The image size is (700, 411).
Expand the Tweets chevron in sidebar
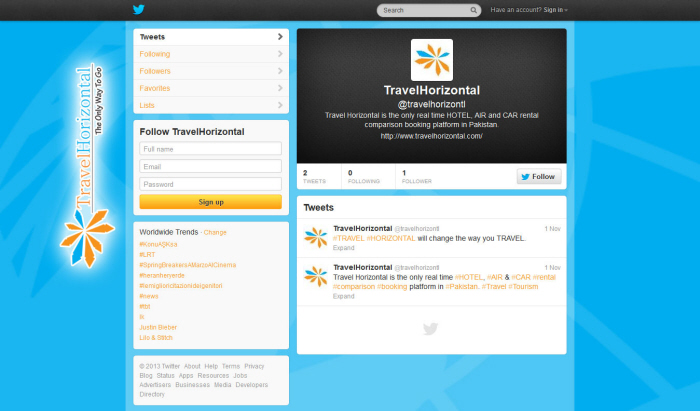pos(280,37)
